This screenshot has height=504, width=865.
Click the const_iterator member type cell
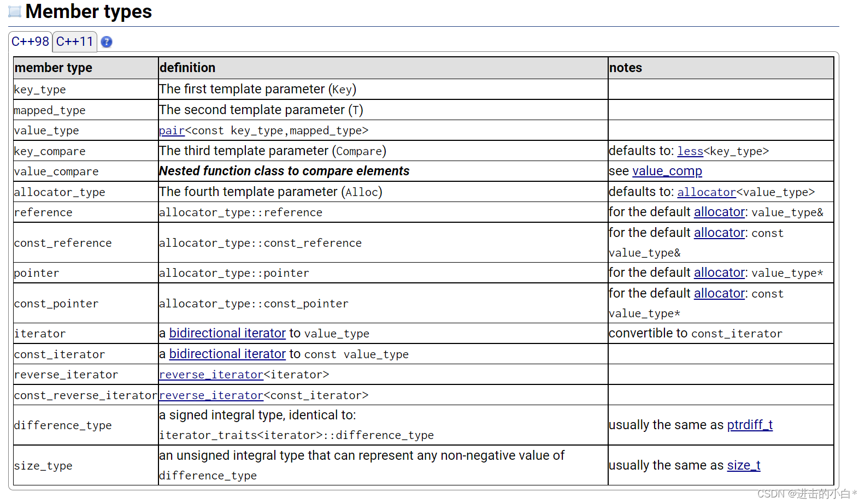tap(86, 354)
